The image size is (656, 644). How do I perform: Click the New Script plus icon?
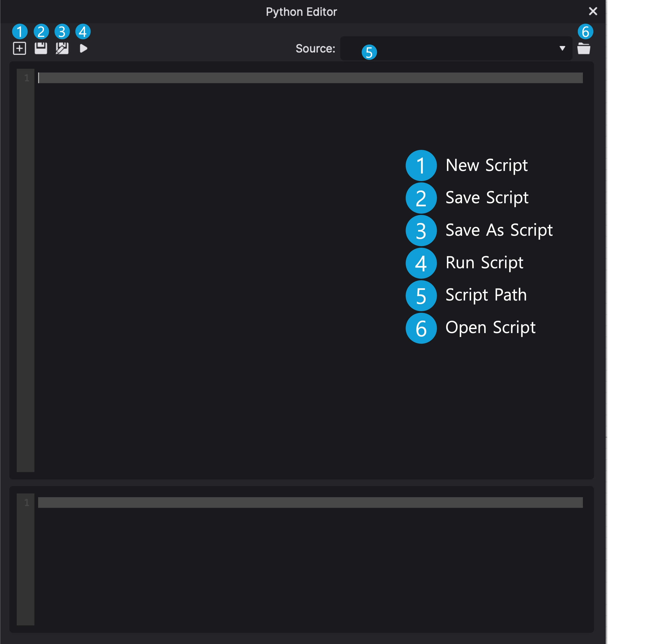pyautogui.click(x=19, y=48)
